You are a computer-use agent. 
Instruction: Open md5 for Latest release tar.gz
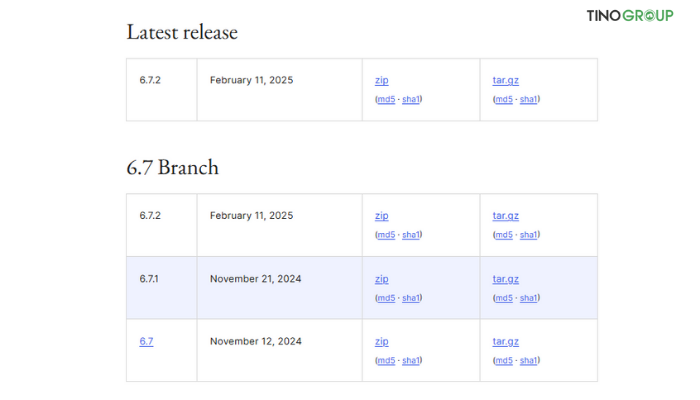pos(504,99)
